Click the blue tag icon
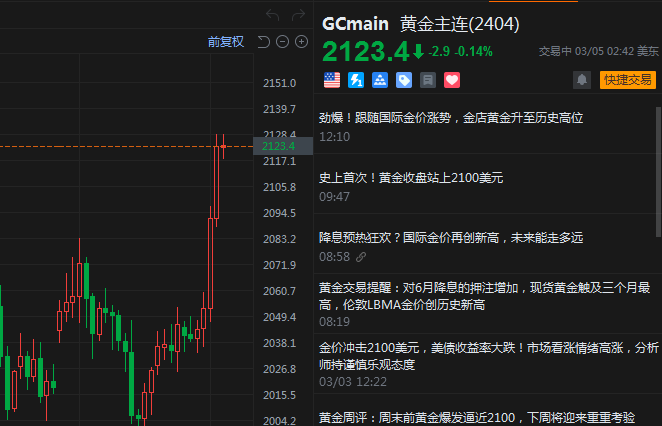This screenshot has height=426, width=662. 404,80
